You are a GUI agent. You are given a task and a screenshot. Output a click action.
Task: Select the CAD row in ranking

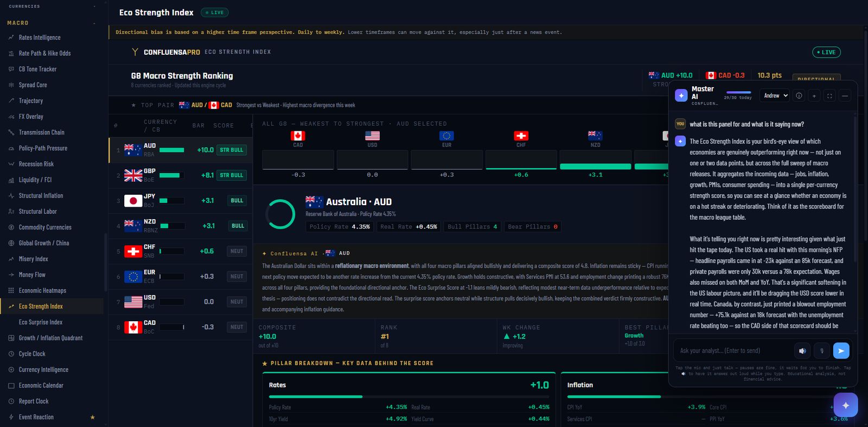pyautogui.click(x=181, y=327)
